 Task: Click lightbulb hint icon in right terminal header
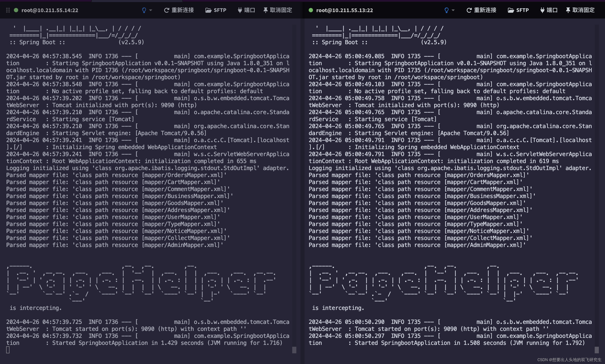pos(447,10)
